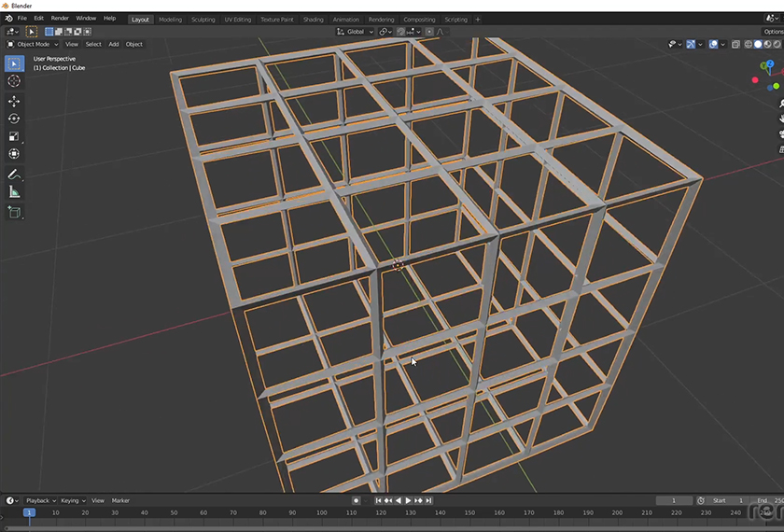Viewport: 784px width, 532px height.
Task: Expand the Playback dropdown in timeline
Action: 40,501
